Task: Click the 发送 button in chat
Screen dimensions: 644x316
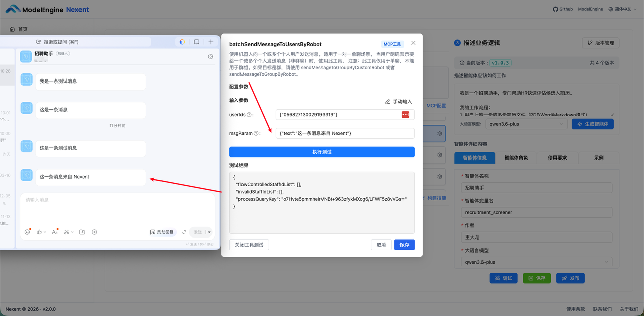Action: click(197, 232)
